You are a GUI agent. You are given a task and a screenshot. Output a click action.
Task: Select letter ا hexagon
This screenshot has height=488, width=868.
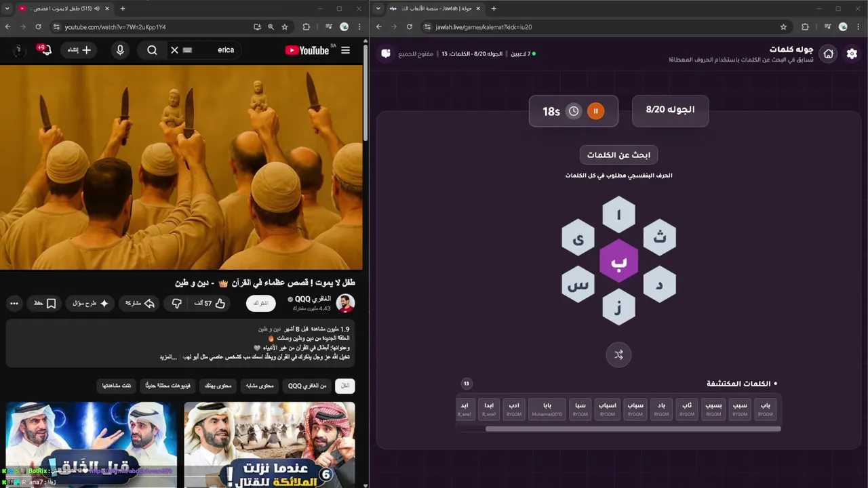tap(618, 215)
